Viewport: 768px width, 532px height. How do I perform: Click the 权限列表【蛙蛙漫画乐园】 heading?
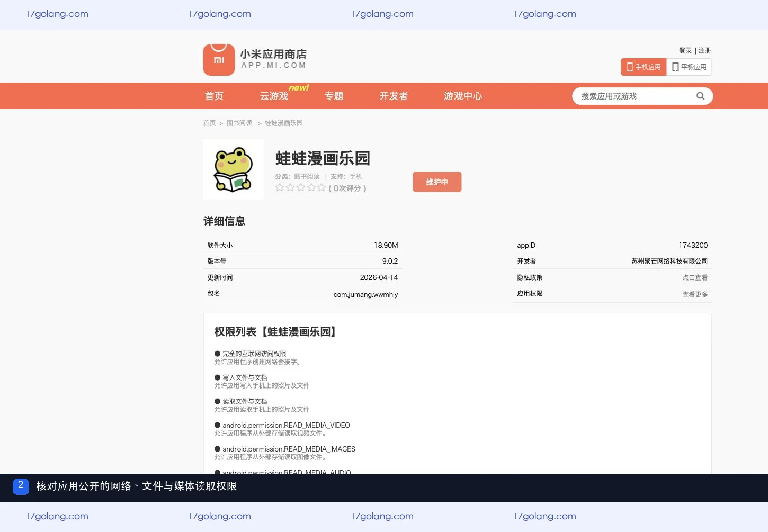[x=277, y=331]
